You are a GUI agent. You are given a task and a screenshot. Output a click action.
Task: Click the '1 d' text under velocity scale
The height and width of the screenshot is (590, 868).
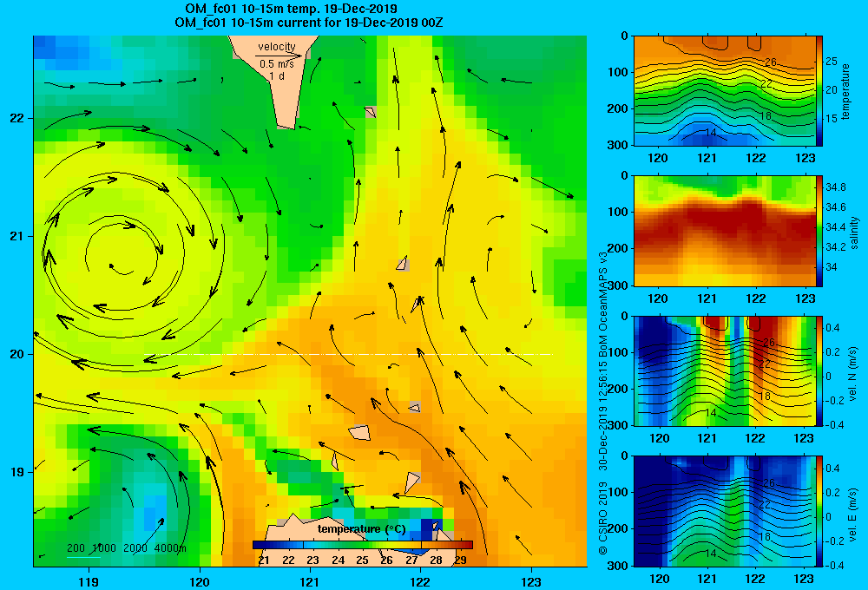tap(277, 75)
